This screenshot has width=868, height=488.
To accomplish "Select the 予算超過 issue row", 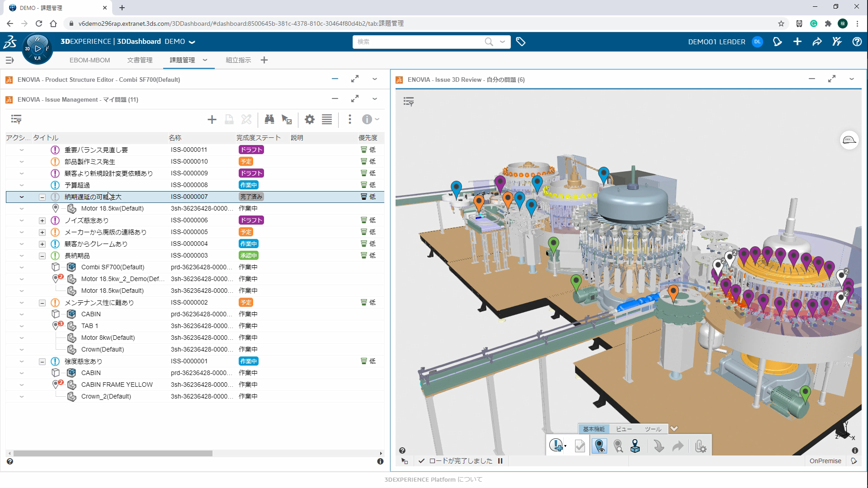I will (195, 185).
